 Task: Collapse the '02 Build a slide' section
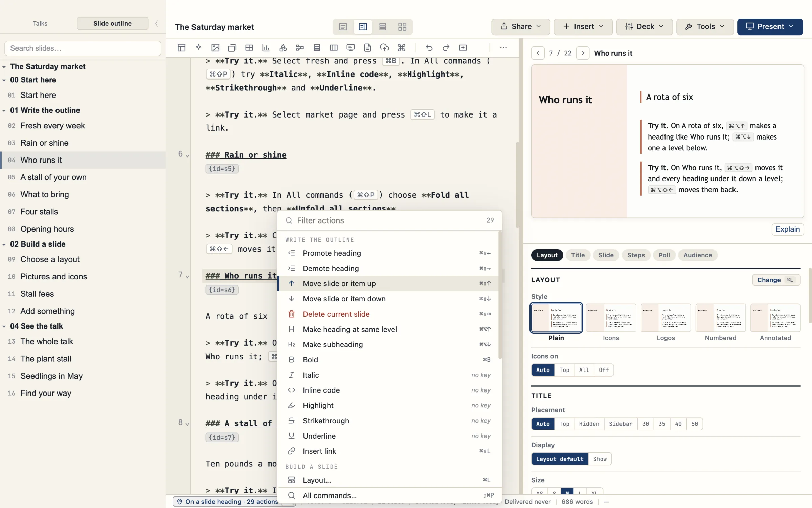point(4,244)
